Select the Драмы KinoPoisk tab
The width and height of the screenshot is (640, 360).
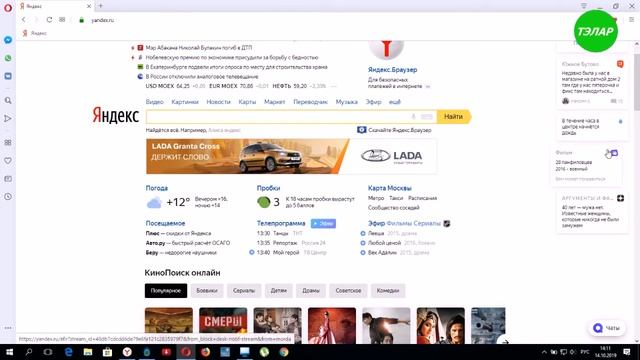tap(311, 291)
